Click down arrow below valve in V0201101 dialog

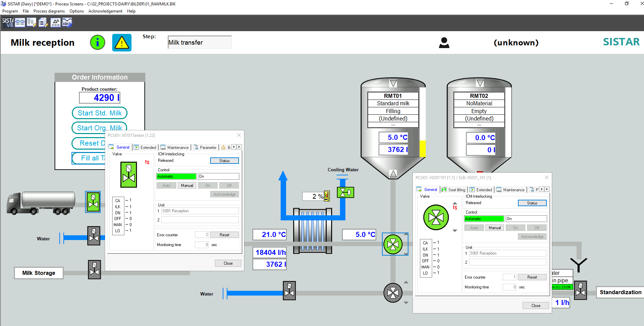455,231
